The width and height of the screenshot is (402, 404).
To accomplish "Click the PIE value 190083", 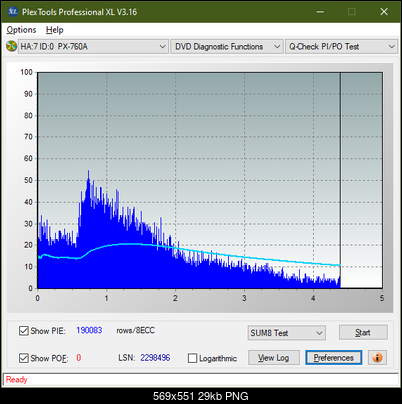I will pos(89,330).
